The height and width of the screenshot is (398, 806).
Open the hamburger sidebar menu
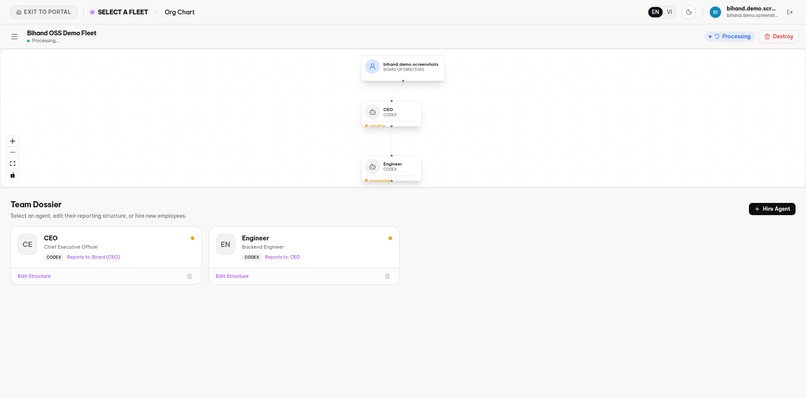coord(14,37)
